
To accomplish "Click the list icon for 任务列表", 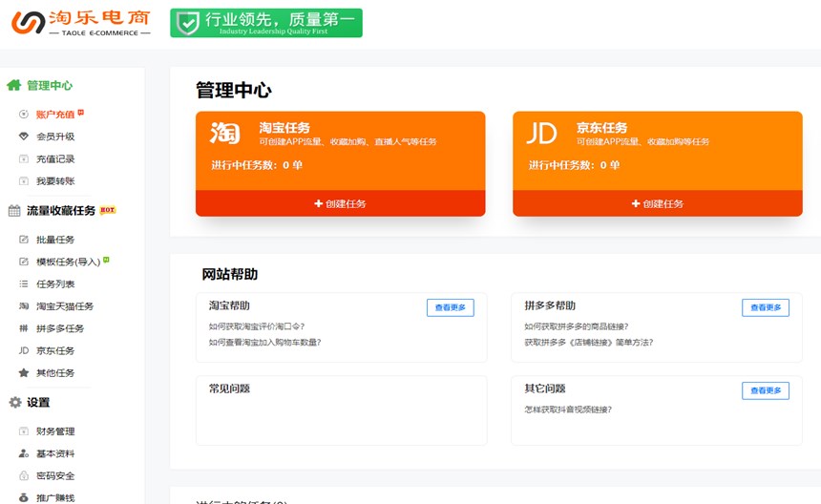I will click(x=24, y=284).
